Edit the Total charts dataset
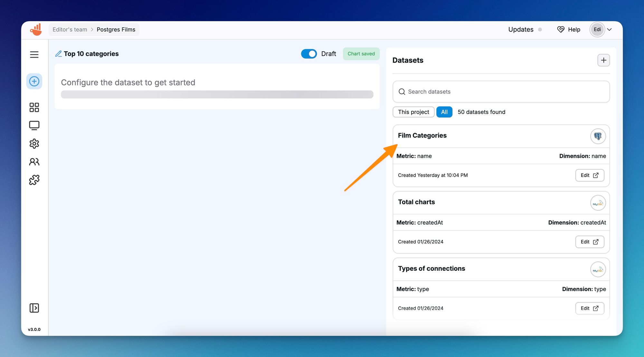 589,242
